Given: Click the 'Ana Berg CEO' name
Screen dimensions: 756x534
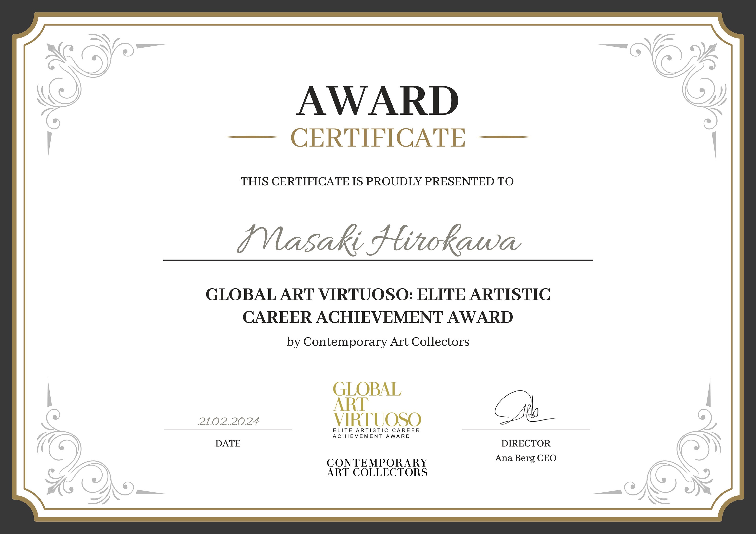Looking at the screenshot, I should click(525, 458).
